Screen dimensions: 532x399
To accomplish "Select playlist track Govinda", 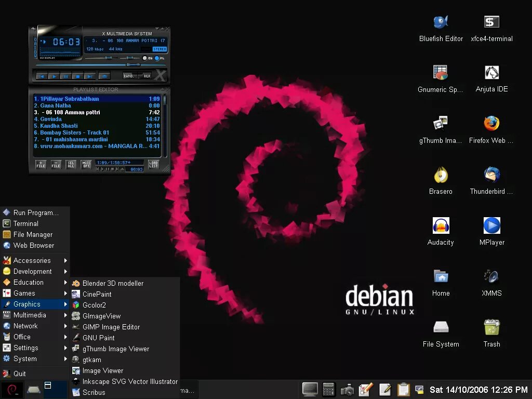I will click(x=97, y=119).
